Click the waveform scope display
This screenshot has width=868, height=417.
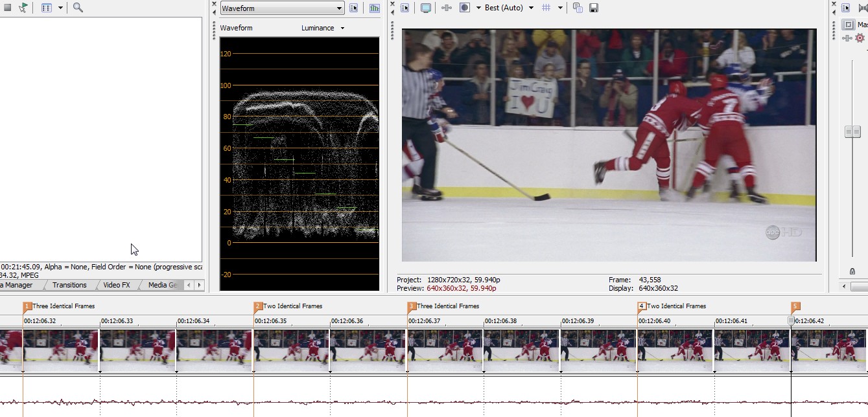[x=299, y=163]
